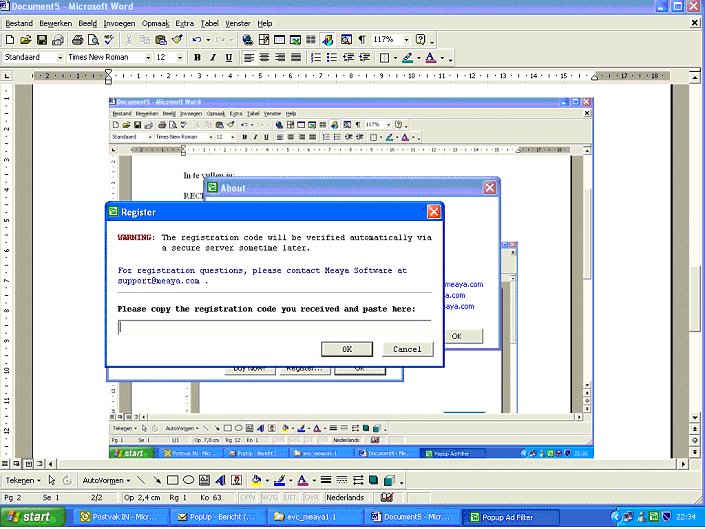This screenshot has width=705, height=529.
Task: Apply fill color from drawing toolbar
Action: 256,480
